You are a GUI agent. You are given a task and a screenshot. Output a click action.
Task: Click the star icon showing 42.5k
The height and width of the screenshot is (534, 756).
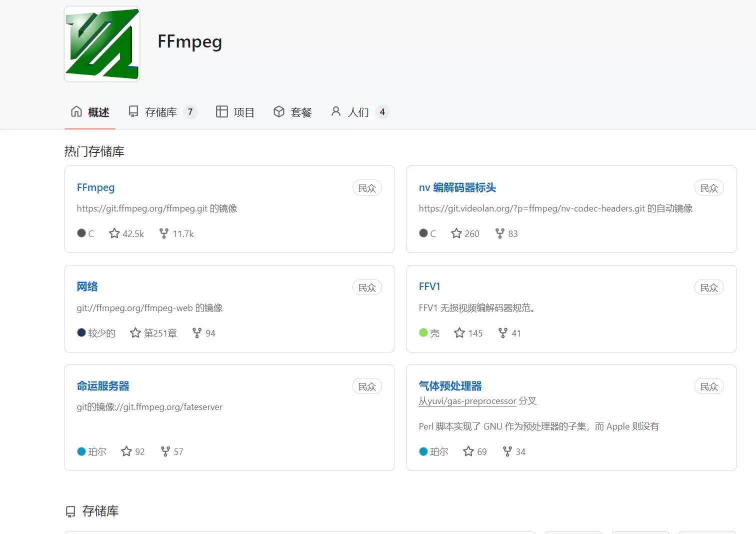114,233
